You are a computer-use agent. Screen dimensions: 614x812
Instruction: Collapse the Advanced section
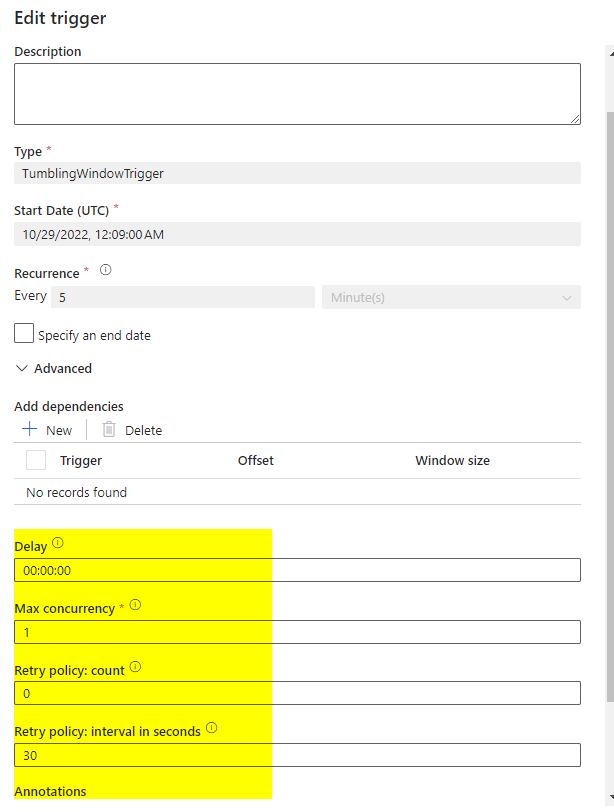54,368
